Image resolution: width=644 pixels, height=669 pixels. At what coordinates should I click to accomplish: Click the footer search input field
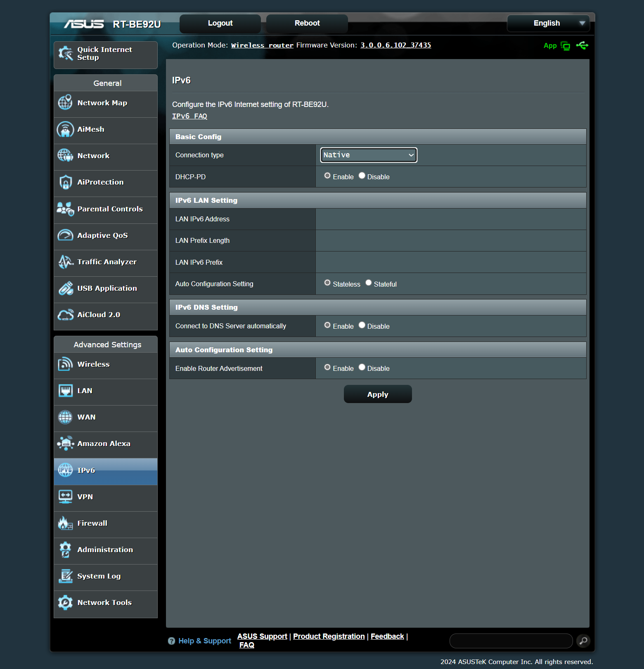pos(511,641)
